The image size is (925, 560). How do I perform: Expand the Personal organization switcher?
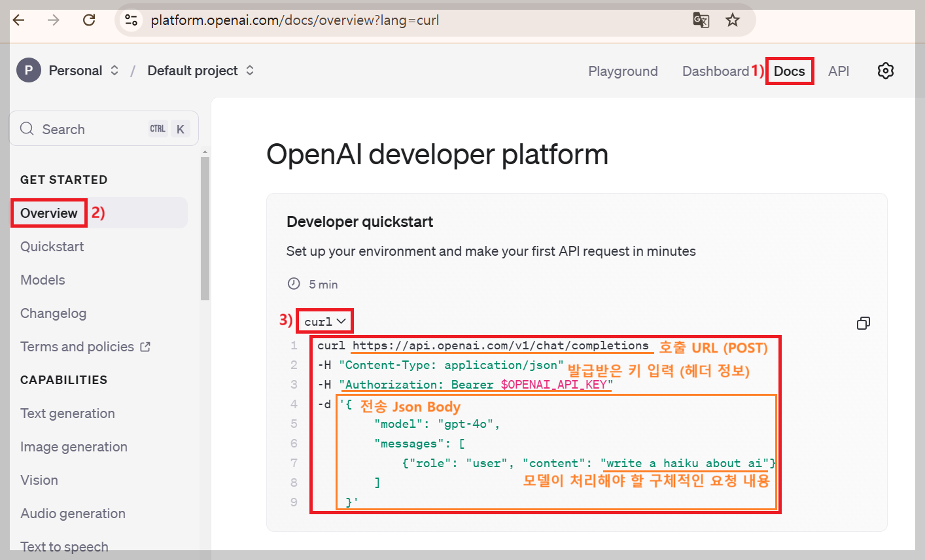pyautogui.click(x=114, y=71)
